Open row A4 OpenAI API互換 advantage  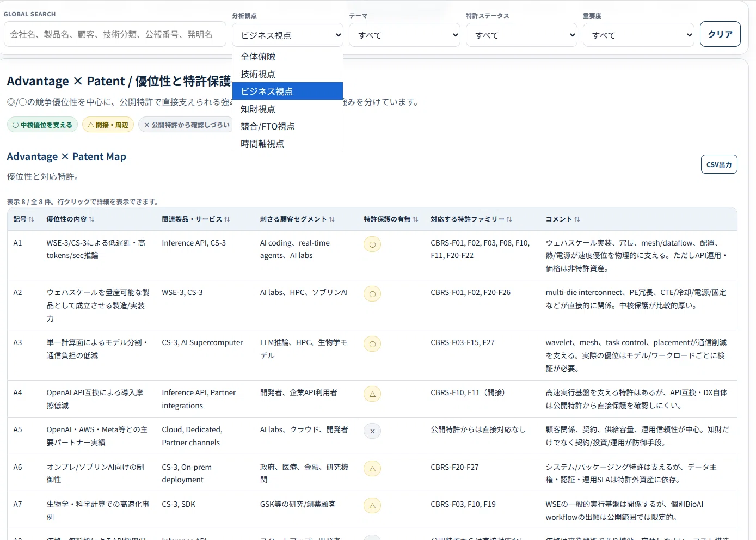[x=372, y=399]
